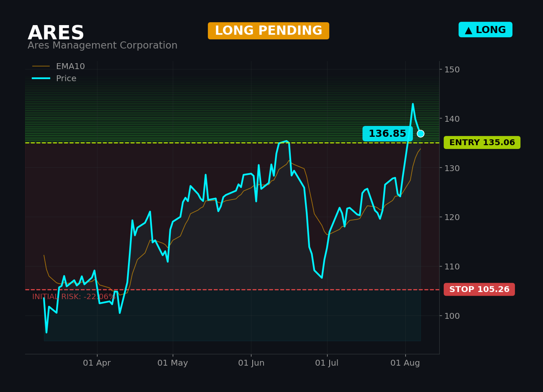
Task: Click the 100 y-axis tick label
Action: 452,316
